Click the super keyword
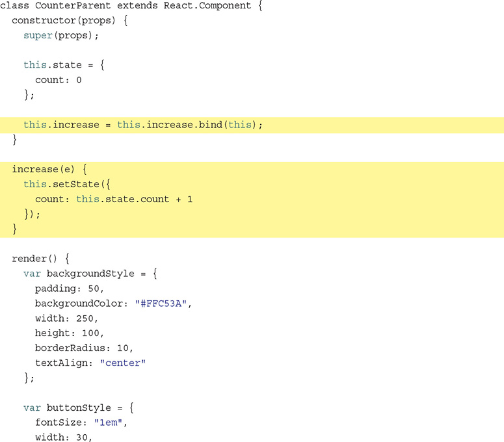Screen dimensions: 504x442 click(x=38, y=35)
